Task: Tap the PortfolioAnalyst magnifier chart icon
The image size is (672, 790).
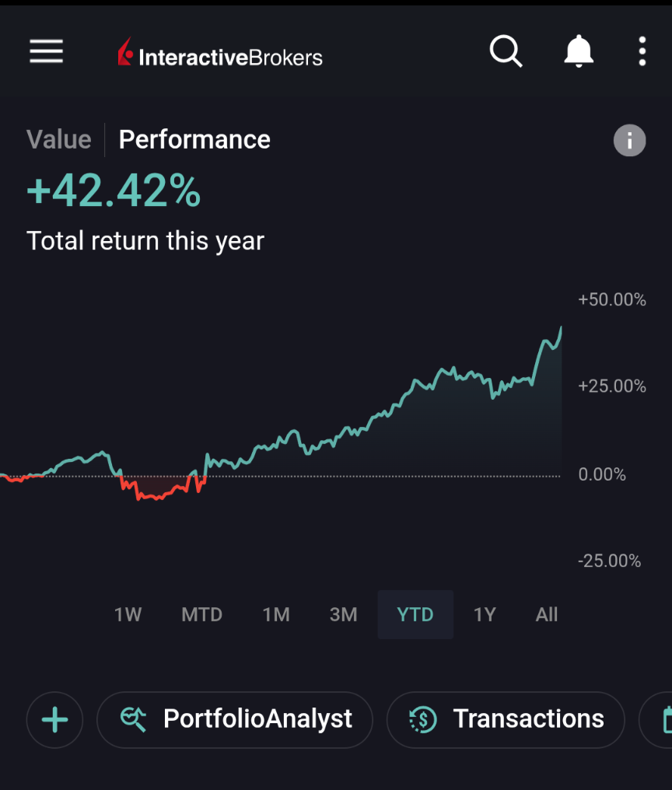Action: (134, 719)
